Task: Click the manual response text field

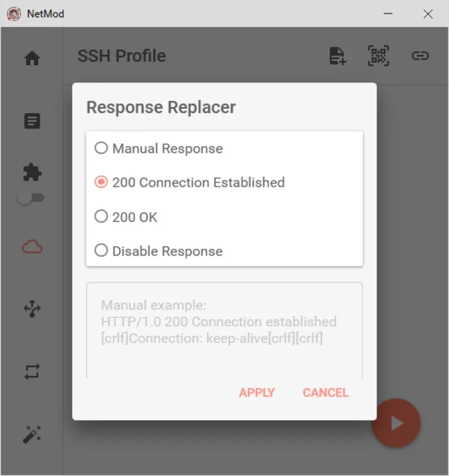Action: tap(224, 330)
